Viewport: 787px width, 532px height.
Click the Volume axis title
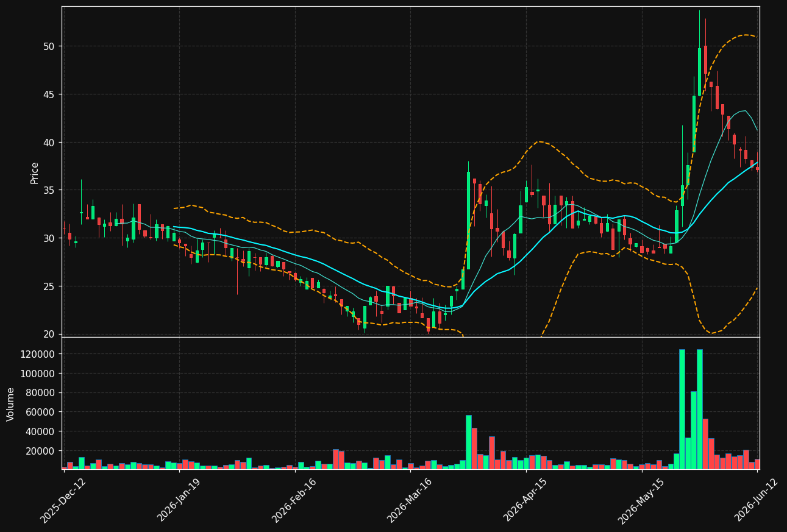coord(10,404)
